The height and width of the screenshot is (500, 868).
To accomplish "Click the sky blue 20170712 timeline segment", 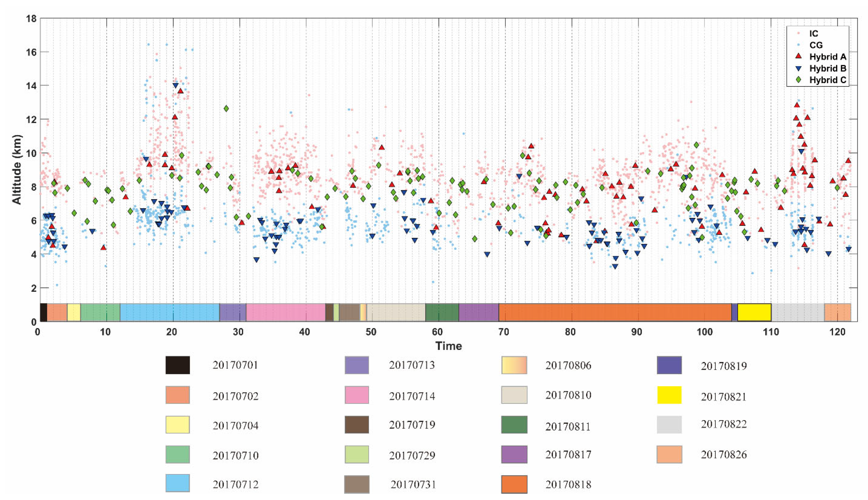I will 170,312.
